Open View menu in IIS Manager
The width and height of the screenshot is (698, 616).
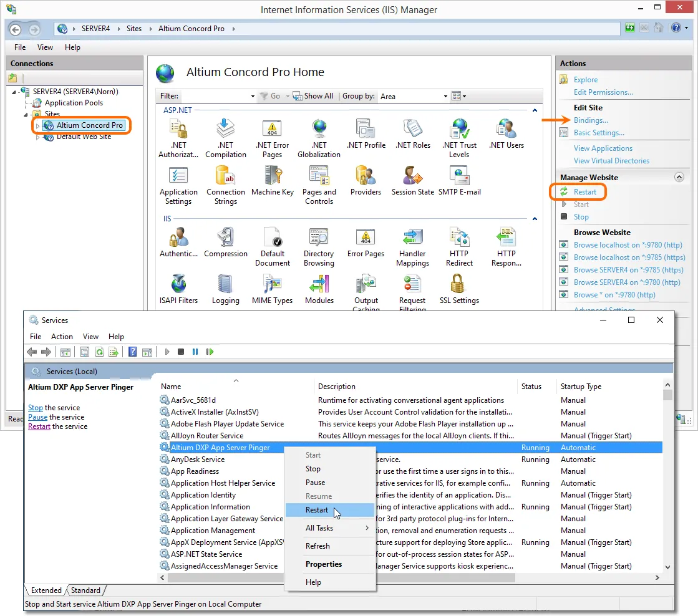[x=45, y=47]
